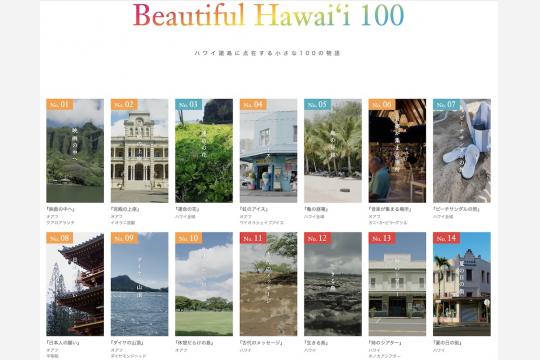Open the No. 01 green cliffs story thumbnail
This screenshot has width=540, height=360.
point(75,151)
